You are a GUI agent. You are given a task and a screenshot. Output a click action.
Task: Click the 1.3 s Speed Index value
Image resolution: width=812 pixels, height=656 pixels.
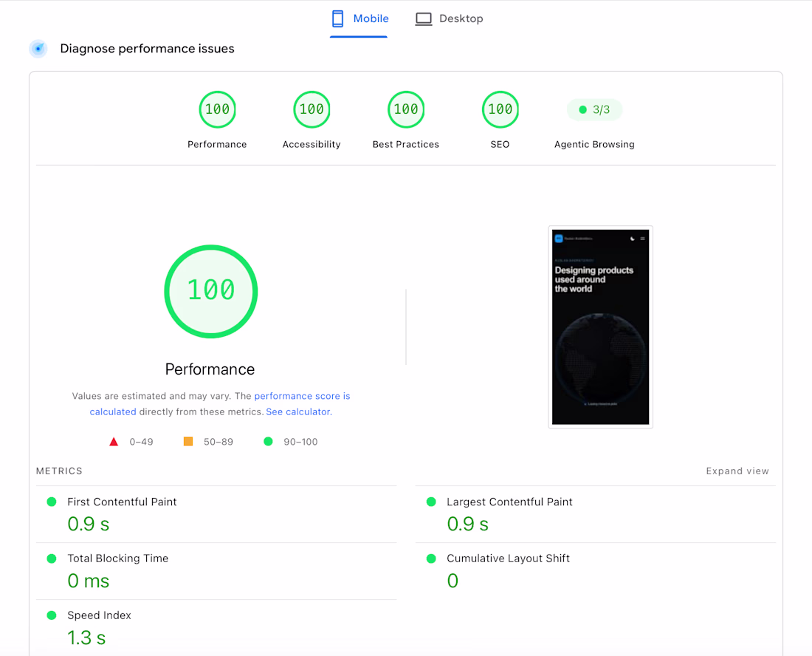click(86, 638)
